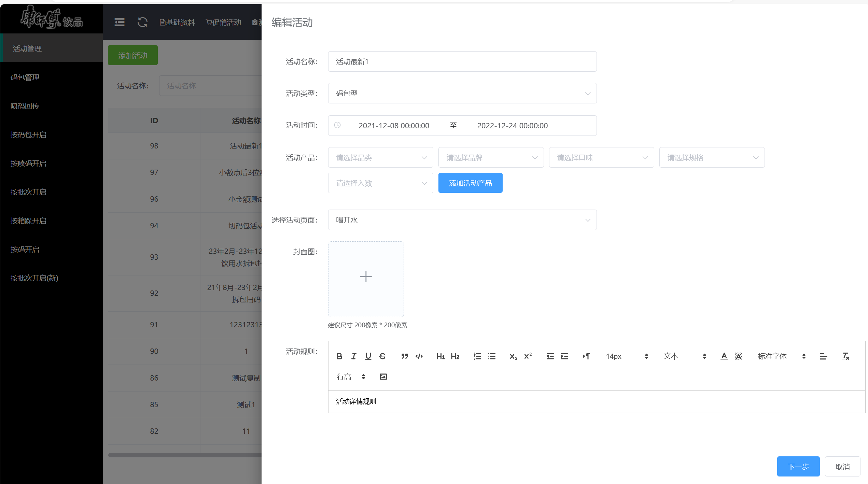Click the 康师傅饮品 logo

pos(52,17)
